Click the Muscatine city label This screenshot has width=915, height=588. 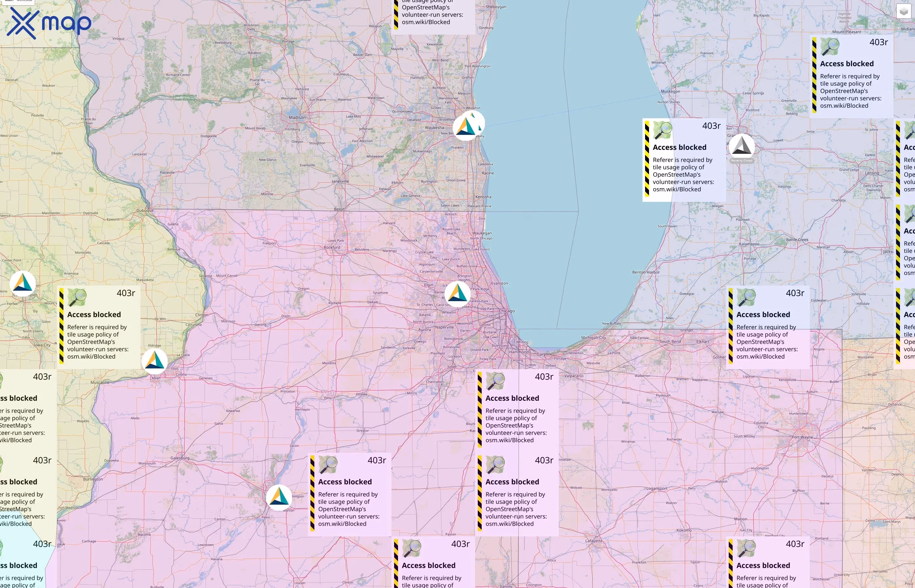coord(100,383)
